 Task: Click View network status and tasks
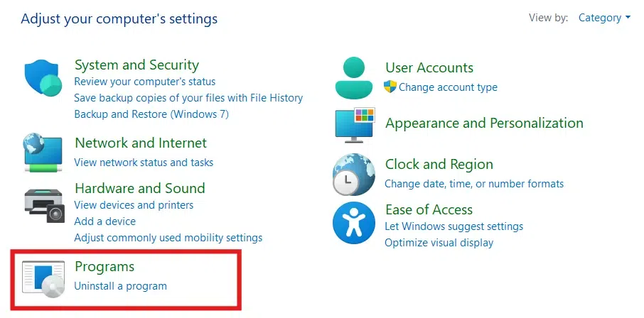coord(144,163)
